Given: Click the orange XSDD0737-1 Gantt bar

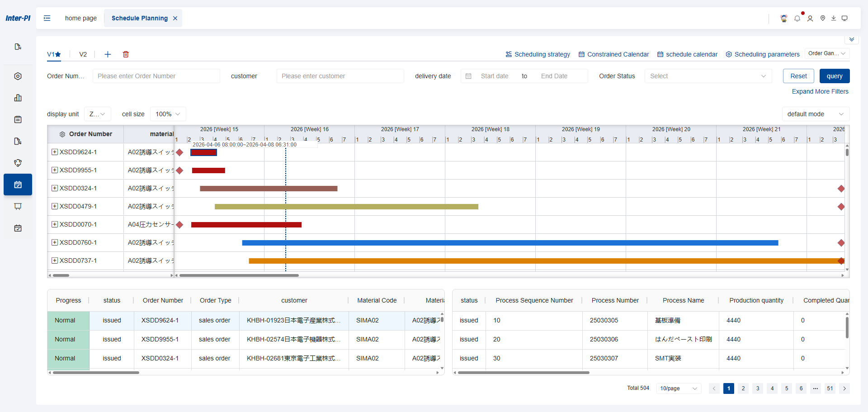Looking at the screenshot, I should pyautogui.click(x=547, y=261).
